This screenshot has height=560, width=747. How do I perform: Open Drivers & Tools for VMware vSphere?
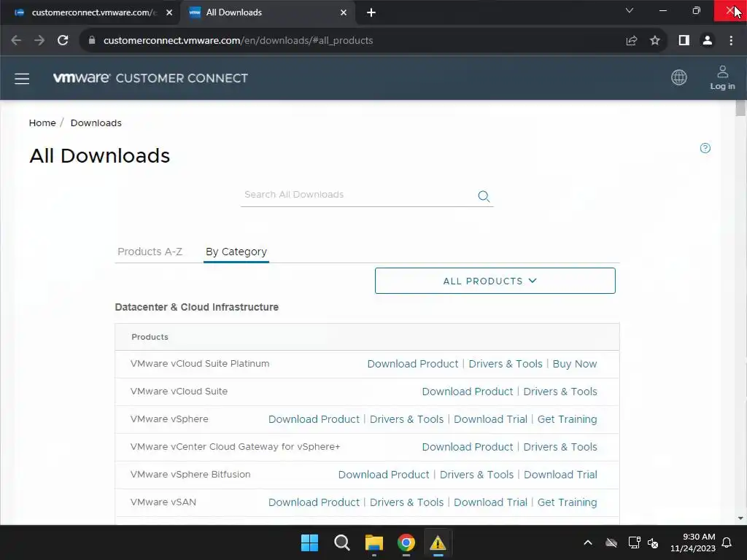point(406,419)
